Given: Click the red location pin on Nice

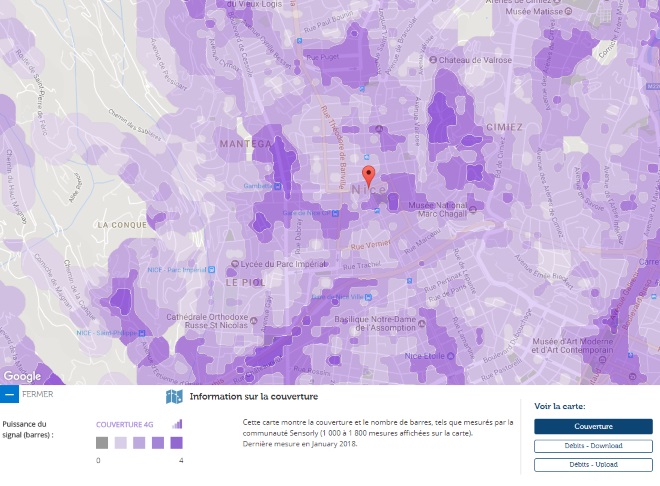Looking at the screenshot, I should coord(369,176).
